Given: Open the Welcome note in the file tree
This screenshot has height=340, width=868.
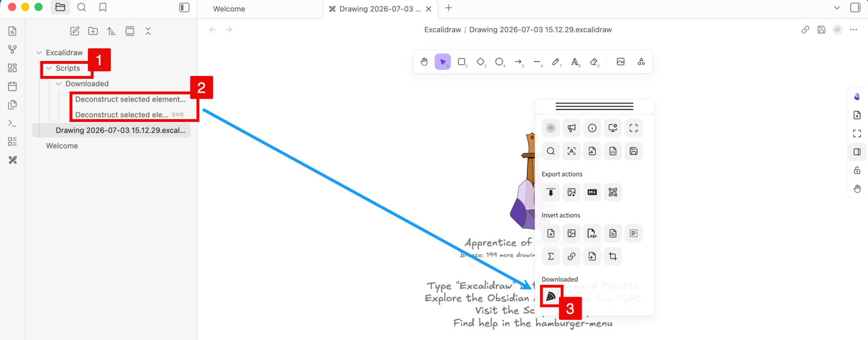Looking at the screenshot, I should (62, 146).
